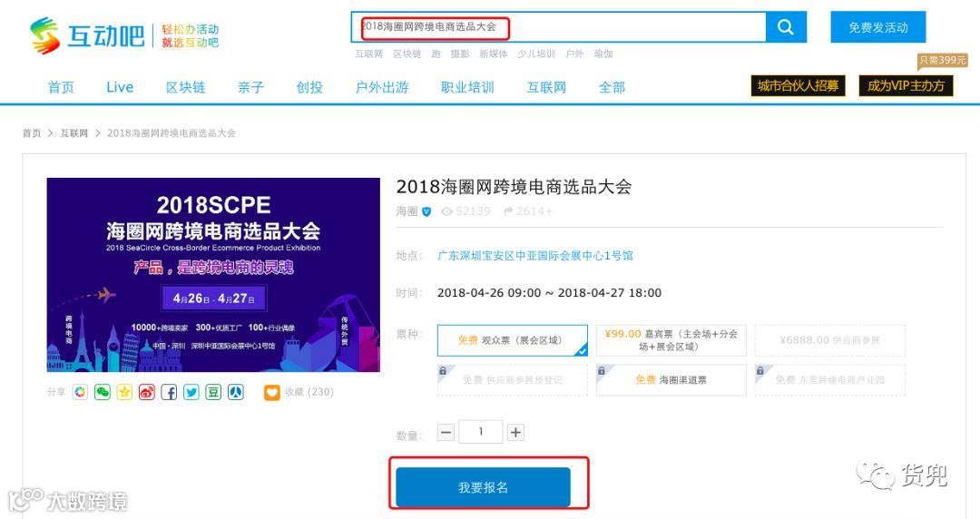Share via the red Weibo icon

click(x=147, y=392)
